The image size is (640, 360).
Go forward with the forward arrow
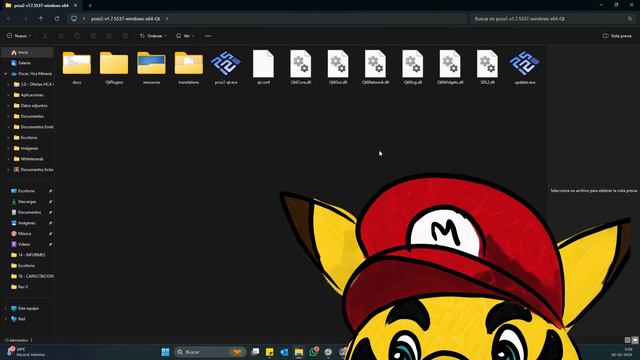click(x=25, y=19)
